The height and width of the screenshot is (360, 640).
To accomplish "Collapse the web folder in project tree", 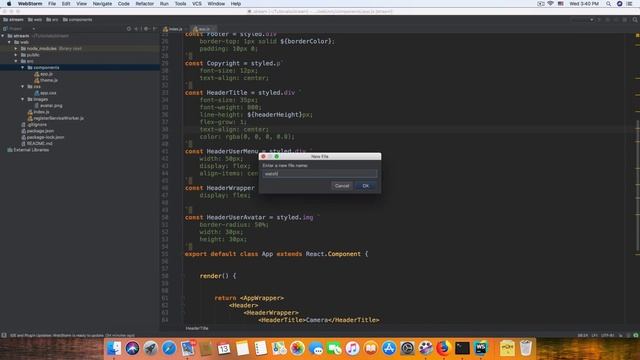I will coord(9,42).
